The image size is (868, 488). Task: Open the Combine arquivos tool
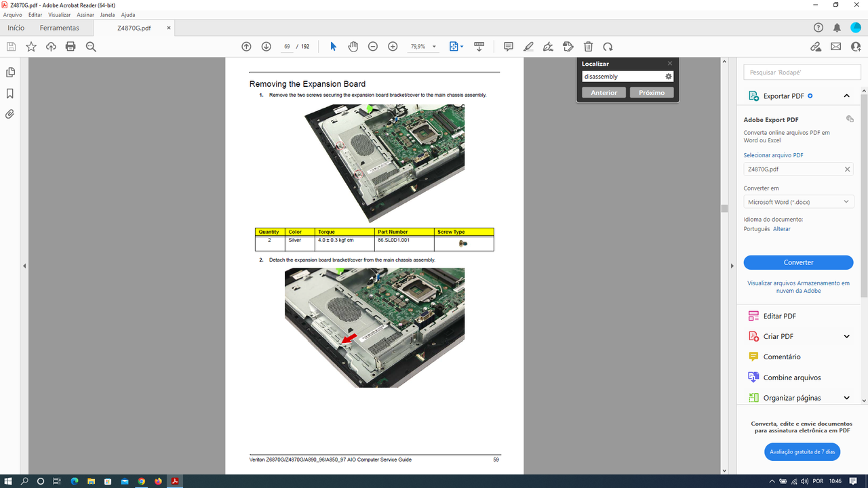tap(784, 378)
